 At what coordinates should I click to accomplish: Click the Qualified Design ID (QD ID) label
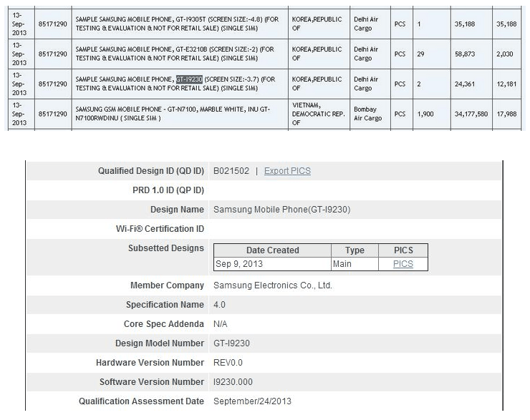tap(151, 171)
